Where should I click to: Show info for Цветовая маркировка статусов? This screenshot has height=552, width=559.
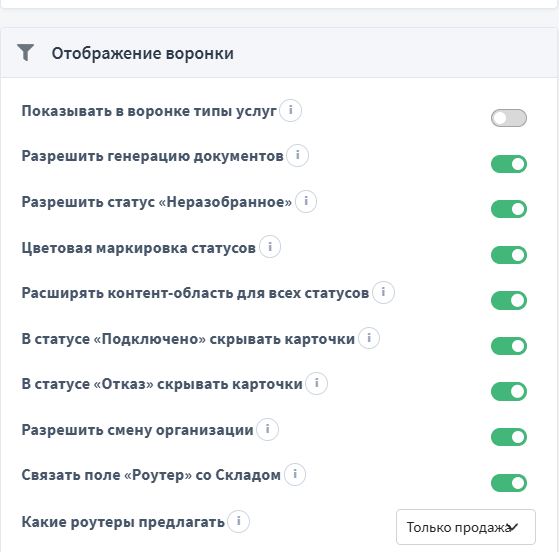[270, 247]
